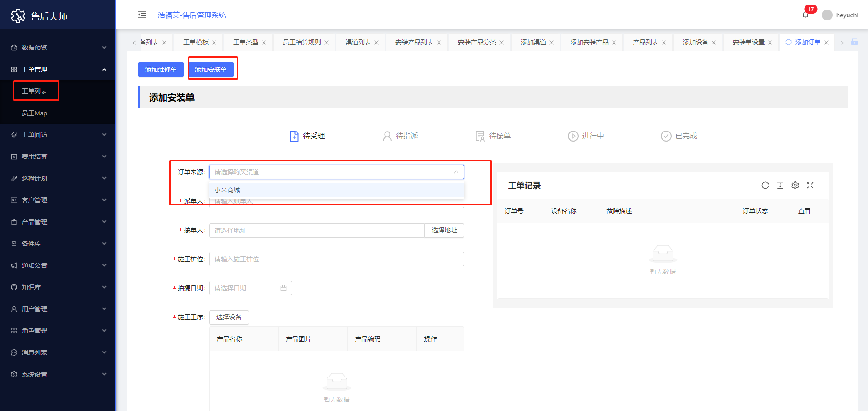Refresh the 工单记录 table
The height and width of the screenshot is (411, 868).
pos(765,186)
